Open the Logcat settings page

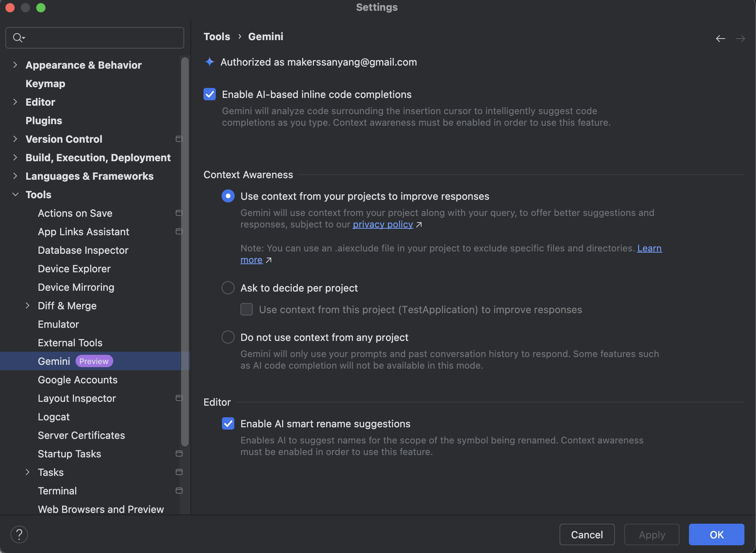click(x=54, y=417)
